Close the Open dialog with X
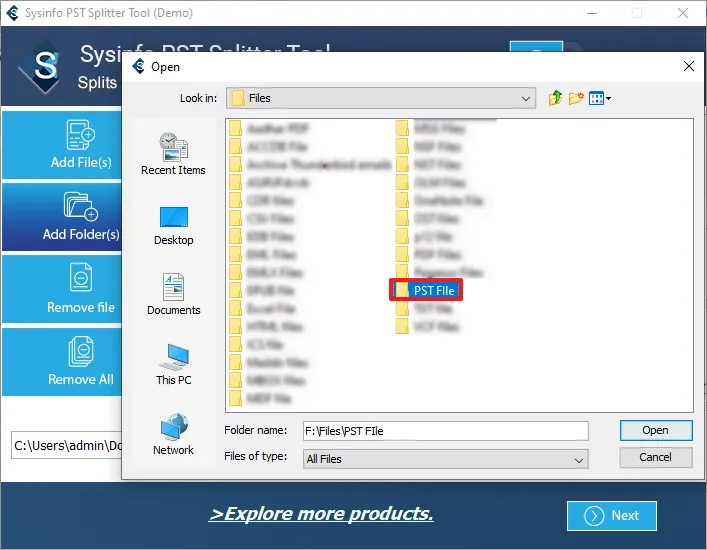Viewport: 707px width, 550px height. [x=688, y=66]
